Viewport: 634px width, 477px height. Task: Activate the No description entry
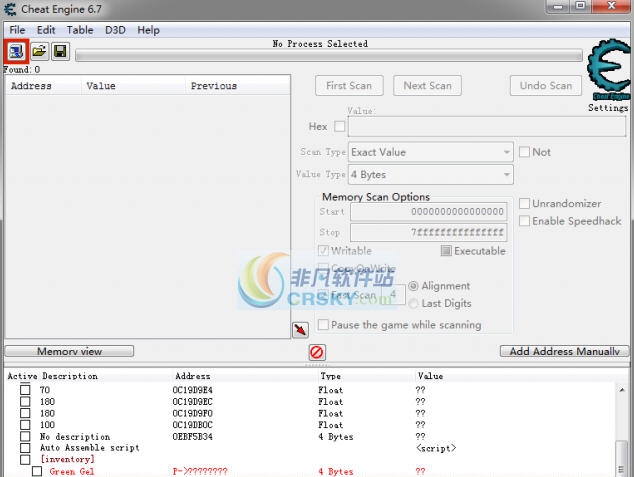click(x=25, y=437)
